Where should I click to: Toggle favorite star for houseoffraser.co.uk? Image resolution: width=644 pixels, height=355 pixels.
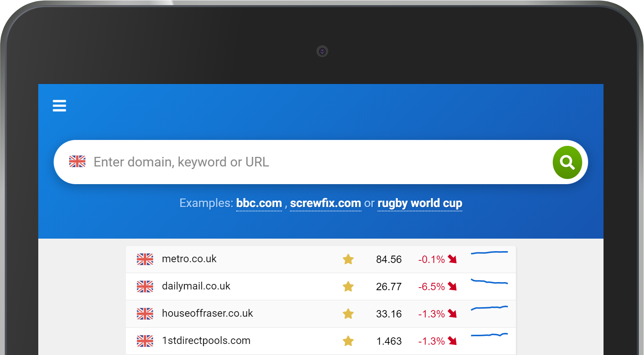click(348, 314)
